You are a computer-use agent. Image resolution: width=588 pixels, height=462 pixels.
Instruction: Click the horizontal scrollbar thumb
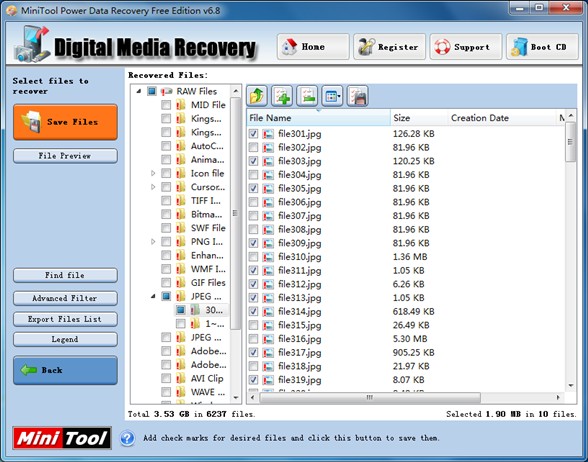[370, 398]
